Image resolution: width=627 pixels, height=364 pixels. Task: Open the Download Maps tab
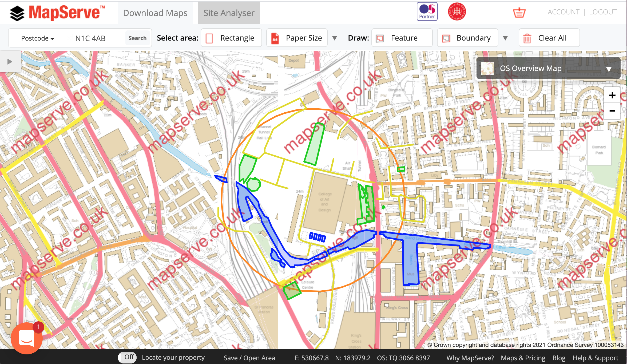click(x=155, y=13)
